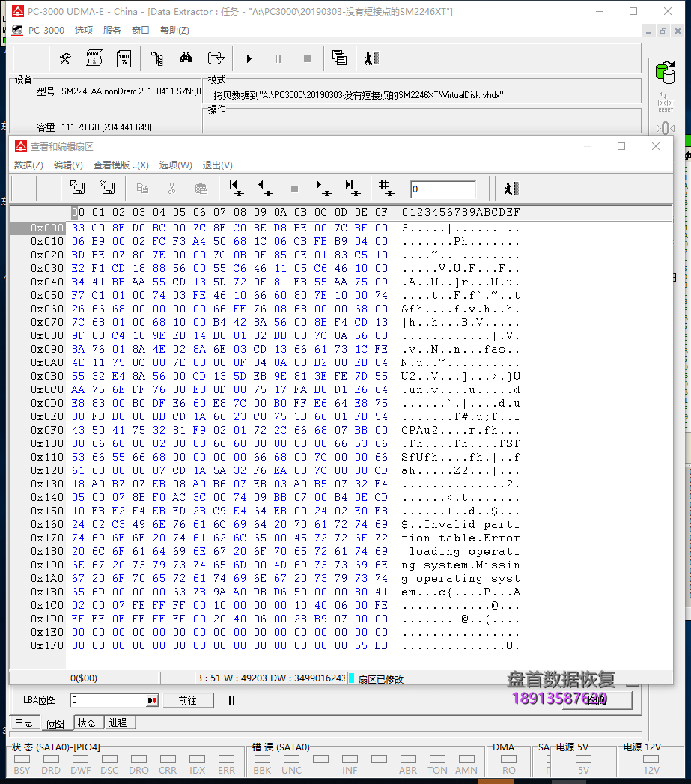691x784 pixels.
Task: Jump to first sector
Action: 236,188
